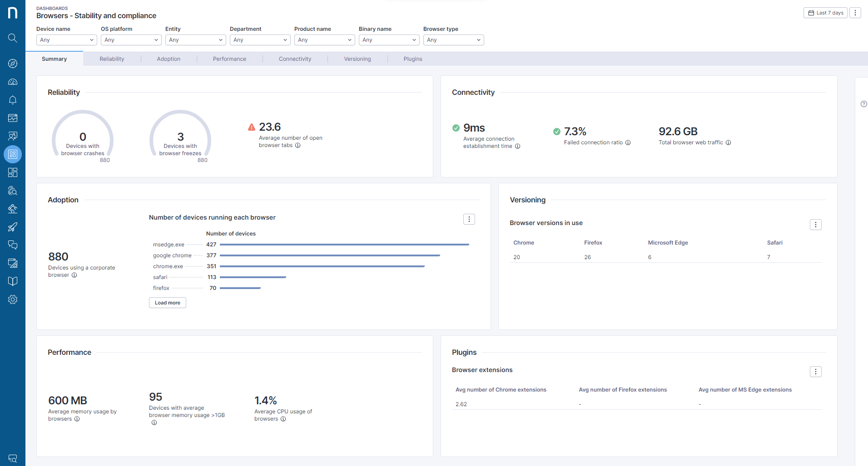Screen dimensions: 868x466
Task: Click the info icon next to Devices using a corporate browser
Action: (74, 275)
